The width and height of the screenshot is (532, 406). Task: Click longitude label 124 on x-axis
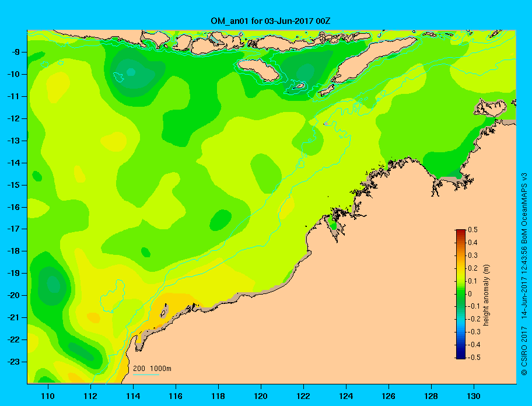tap(346, 396)
